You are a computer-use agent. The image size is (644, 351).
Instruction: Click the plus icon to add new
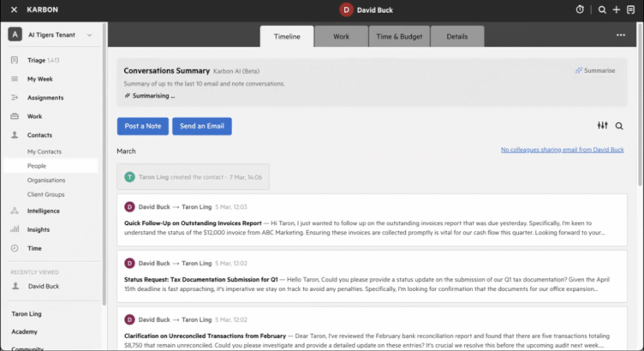[x=616, y=10]
